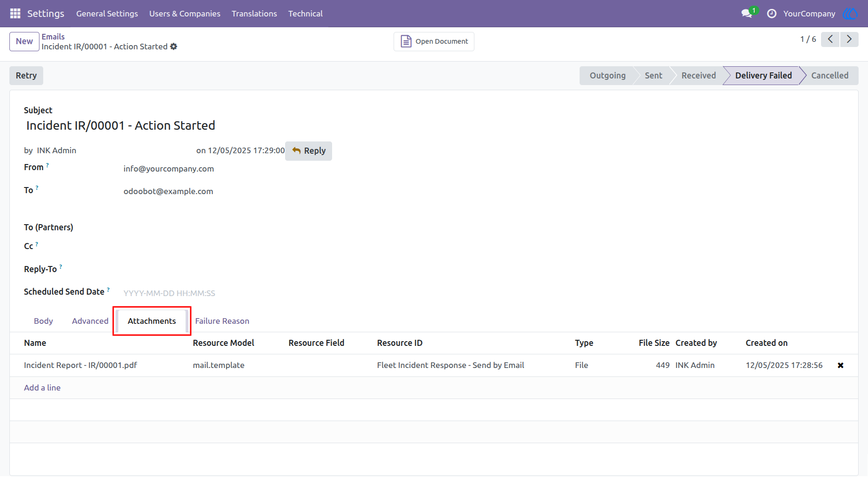The height and width of the screenshot is (477, 868).
Task: Open the Translations menu
Action: click(254, 14)
